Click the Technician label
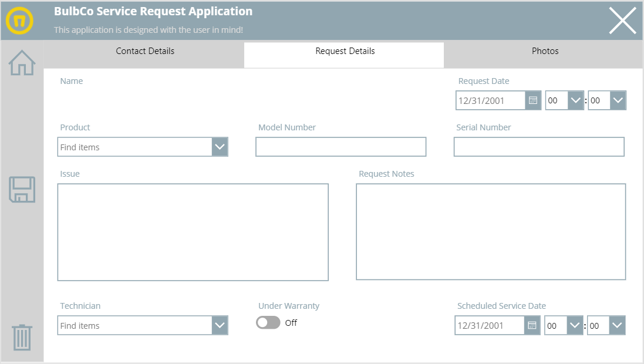Screen dimensions: 644x364 tap(80, 306)
